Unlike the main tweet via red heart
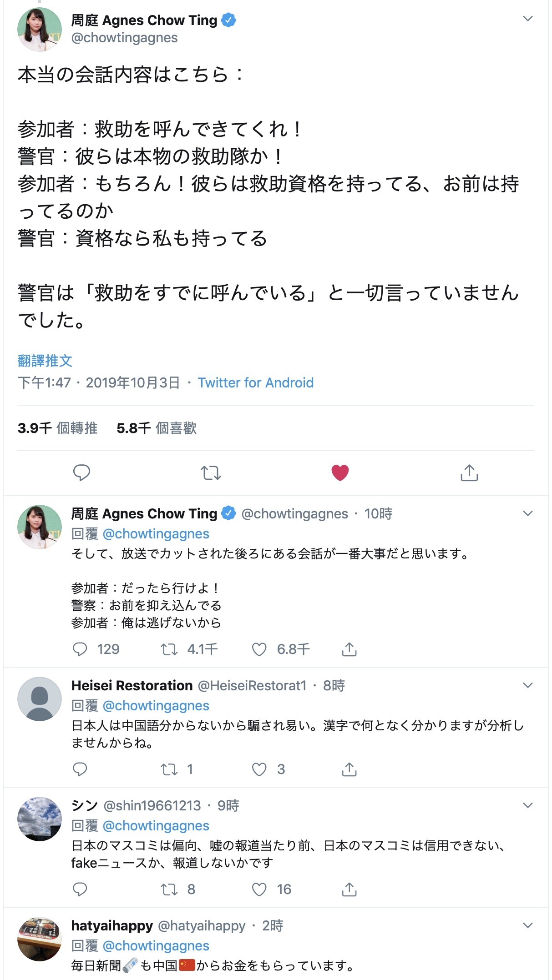 (340, 473)
